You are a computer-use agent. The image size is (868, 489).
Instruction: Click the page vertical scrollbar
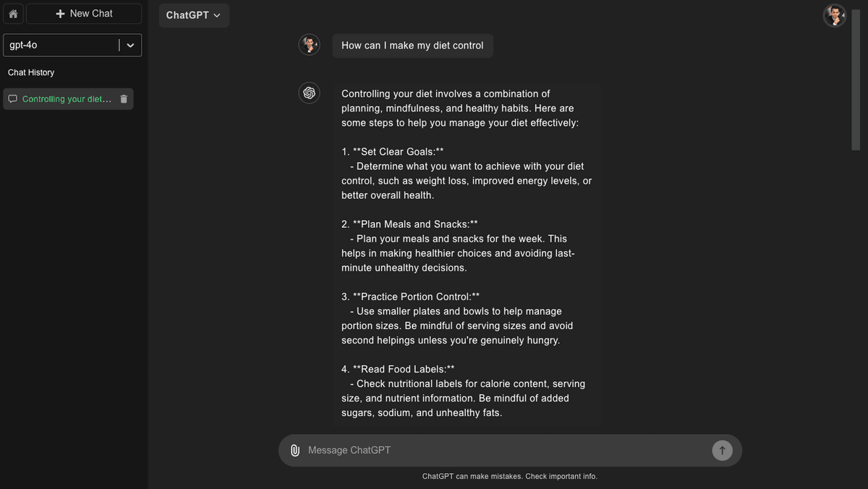(856, 80)
